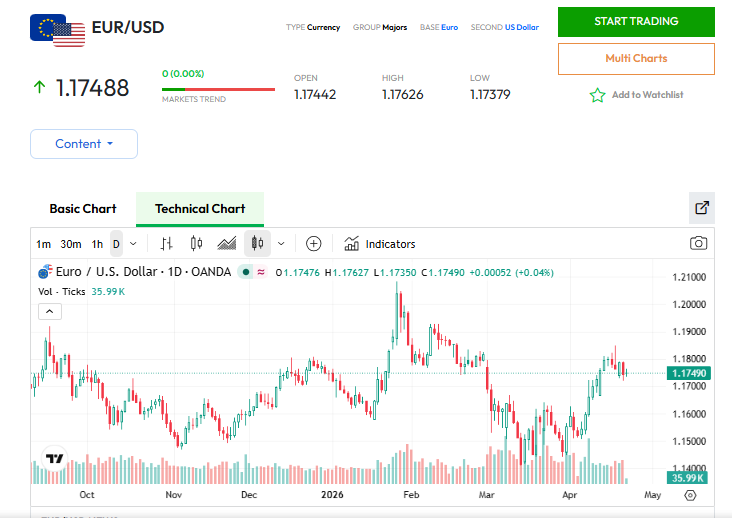Image resolution: width=732 pixels, height=518 pixels.
Task: Expand the Content dropdown
Action: [84, 144]
